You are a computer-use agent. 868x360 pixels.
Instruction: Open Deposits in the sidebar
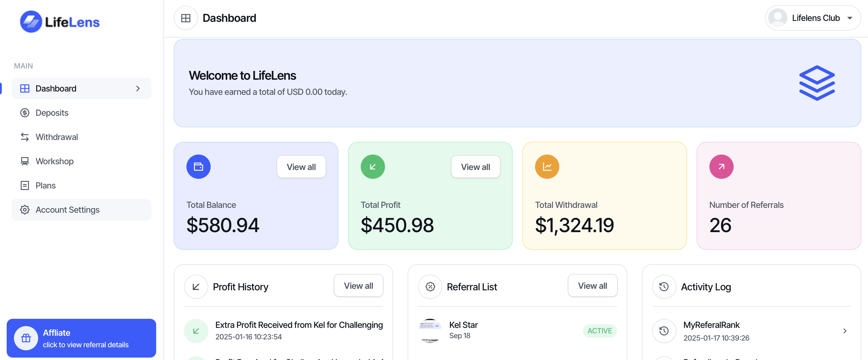pos(81,113)
